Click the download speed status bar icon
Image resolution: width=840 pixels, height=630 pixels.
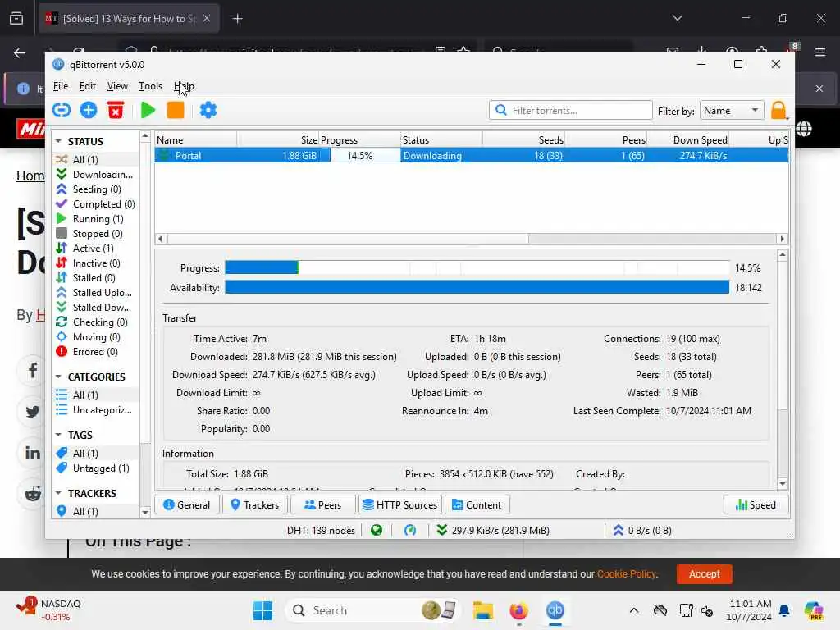point(441,531)
